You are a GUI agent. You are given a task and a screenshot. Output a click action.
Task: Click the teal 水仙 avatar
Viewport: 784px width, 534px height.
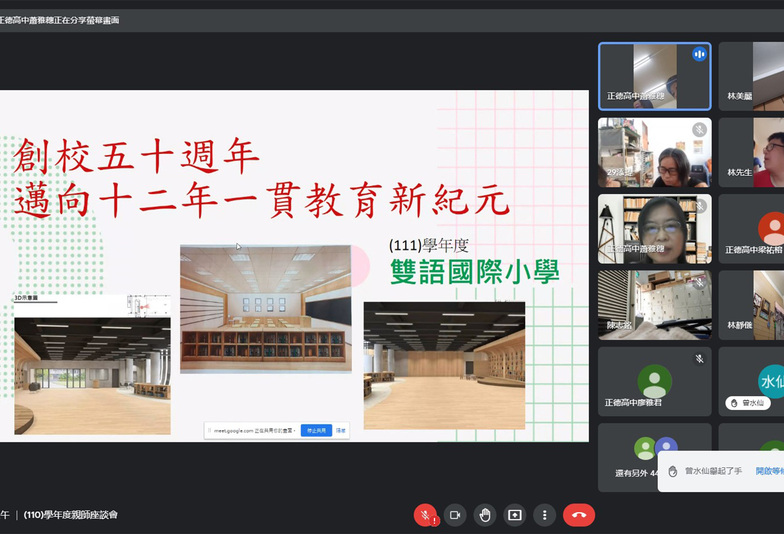772,382
